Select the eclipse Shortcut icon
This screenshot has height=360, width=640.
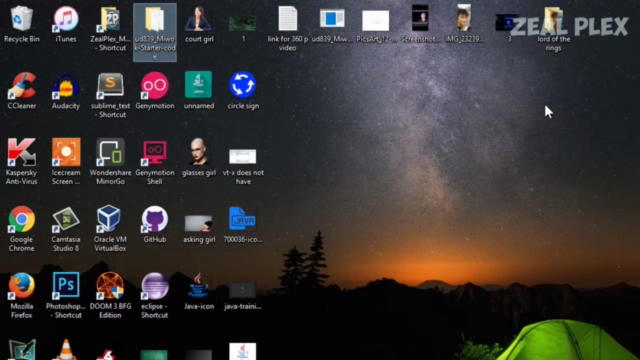pos(155,286)
